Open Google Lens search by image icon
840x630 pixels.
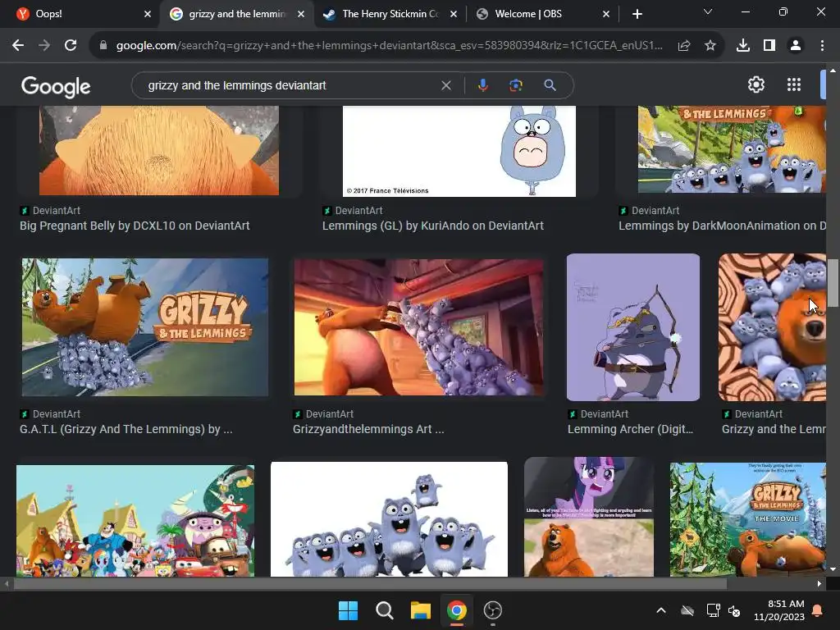coord(516,85)
